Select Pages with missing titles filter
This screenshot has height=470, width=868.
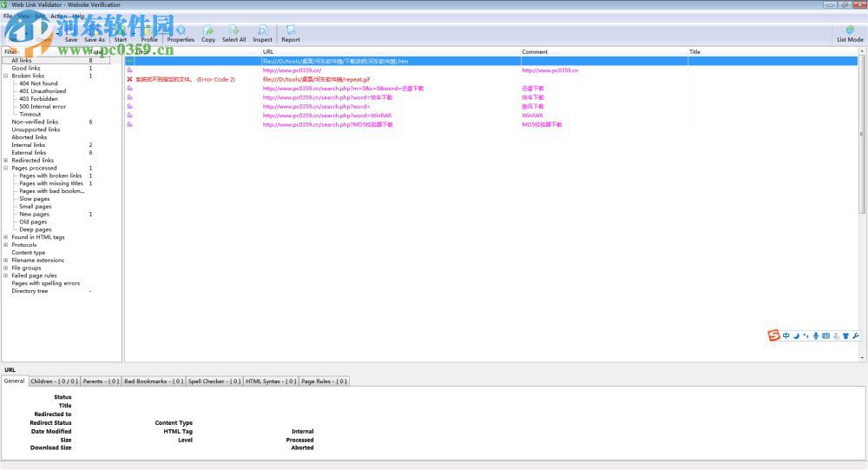pyautogui.click(x=51, y=183)
